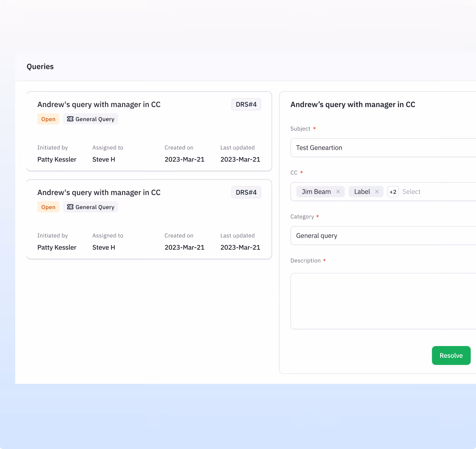This screenshot has width=476, height=449.
Task: Open the first query card's title
Action: (x=99, y=104)
